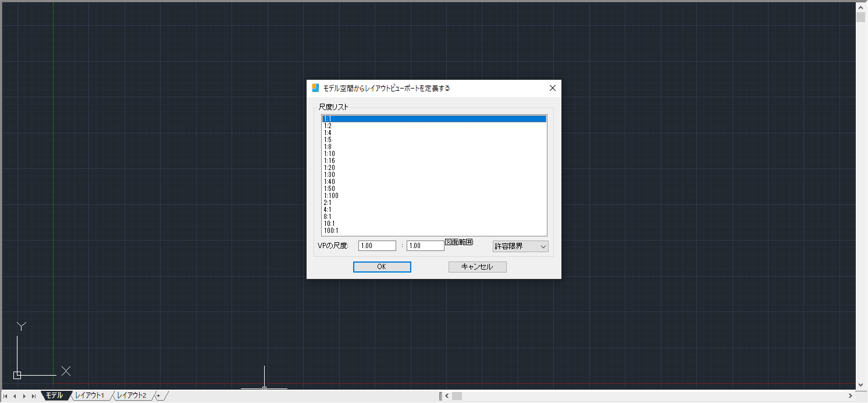
Task: Select the 1:30 scale entry
Action: [x=434, y=175]
